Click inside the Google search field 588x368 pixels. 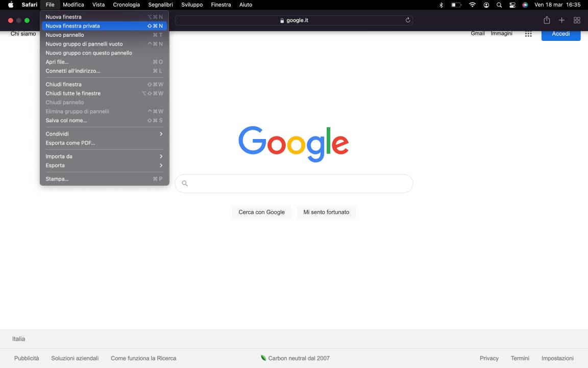(294, 183)
